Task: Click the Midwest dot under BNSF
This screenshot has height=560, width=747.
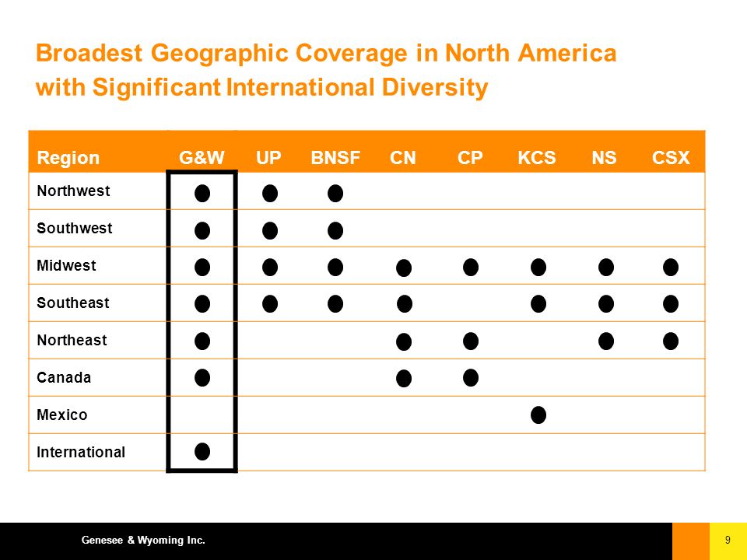Action: point(335,267)
